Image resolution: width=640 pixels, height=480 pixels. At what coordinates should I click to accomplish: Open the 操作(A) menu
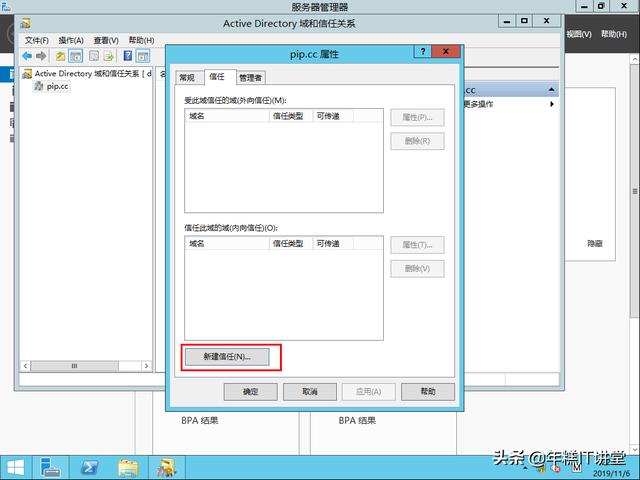[x=71, y=40]
